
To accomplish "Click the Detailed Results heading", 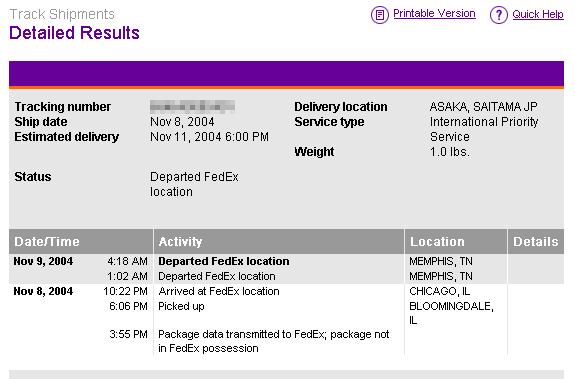I will (x=74, y=33).
